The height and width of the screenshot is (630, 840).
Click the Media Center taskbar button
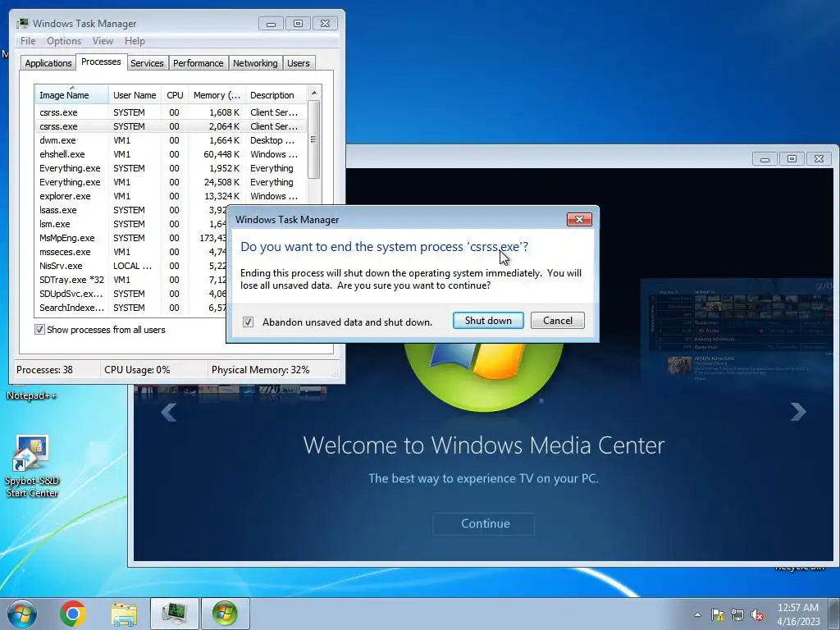point(225,614)
